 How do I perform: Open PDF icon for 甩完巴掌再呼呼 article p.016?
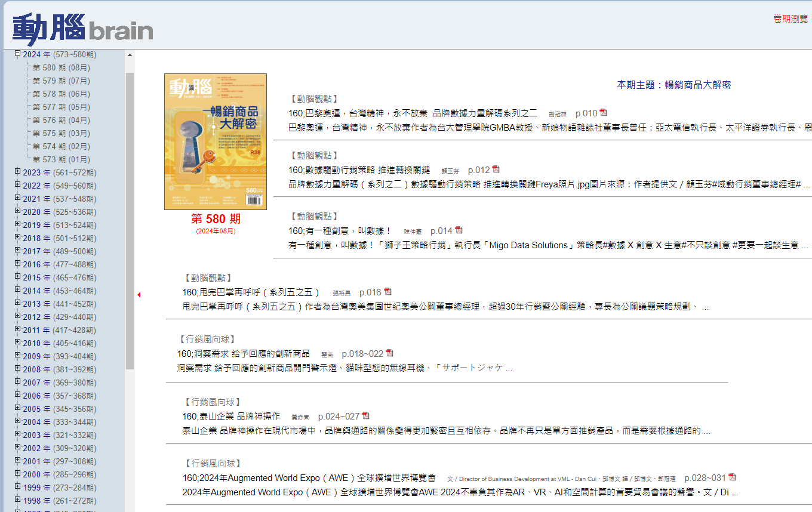coord(387,292)
